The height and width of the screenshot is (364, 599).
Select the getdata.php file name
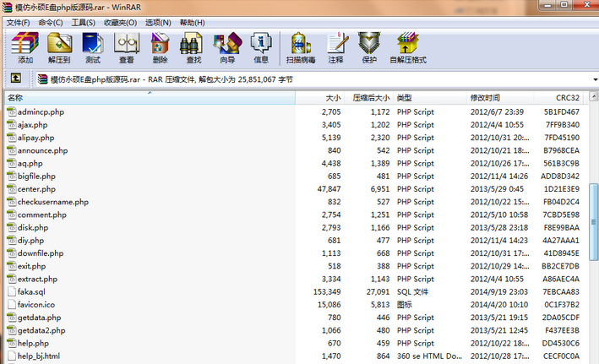[40, 318]
